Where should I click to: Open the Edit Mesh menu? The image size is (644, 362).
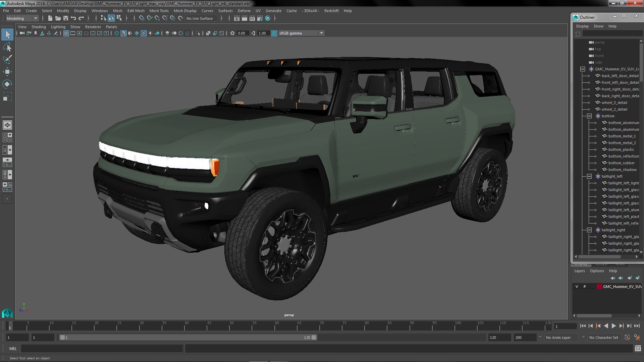point(136,11)
